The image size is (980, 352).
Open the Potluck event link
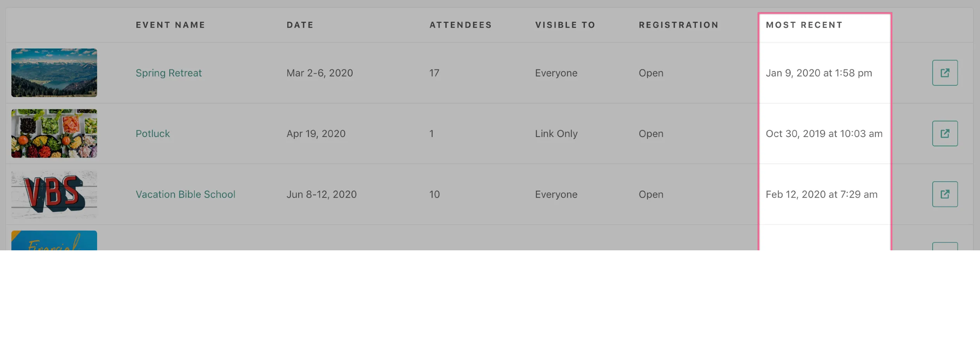[x=153, y=134]
